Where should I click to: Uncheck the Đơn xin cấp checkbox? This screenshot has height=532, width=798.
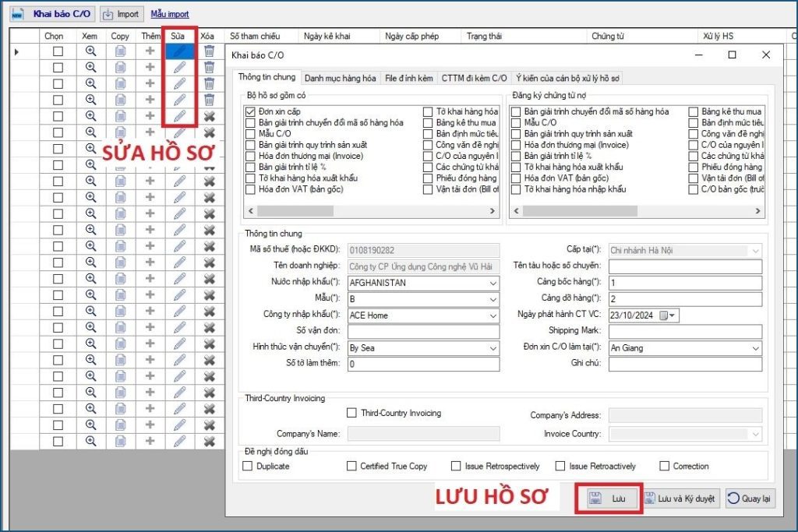click(x=250, y=111)
